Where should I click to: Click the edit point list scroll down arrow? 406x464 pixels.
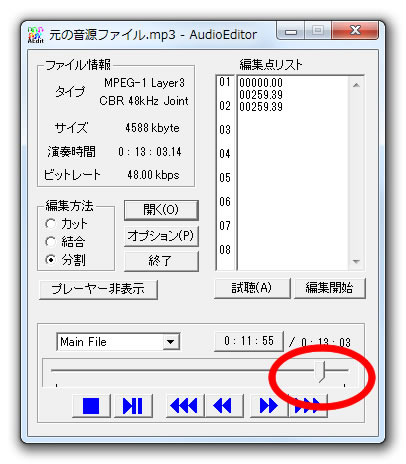[356, 261]
